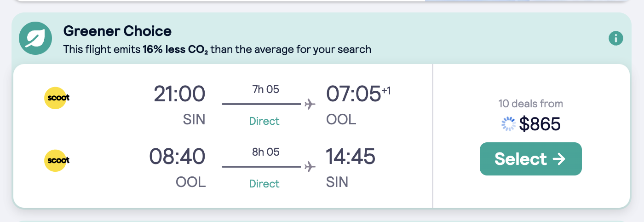Click the outbound Direct label
Screen dimensions: 644x222
point(264,121)
